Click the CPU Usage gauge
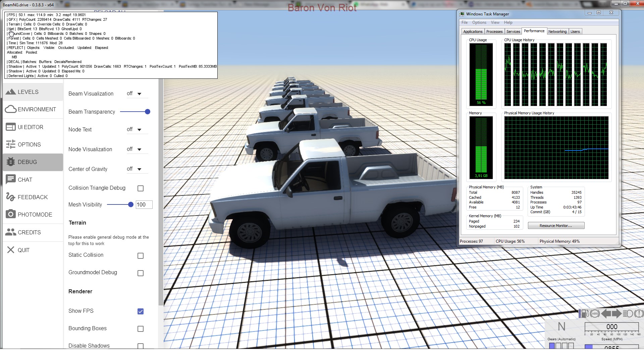 pos(481,74)
